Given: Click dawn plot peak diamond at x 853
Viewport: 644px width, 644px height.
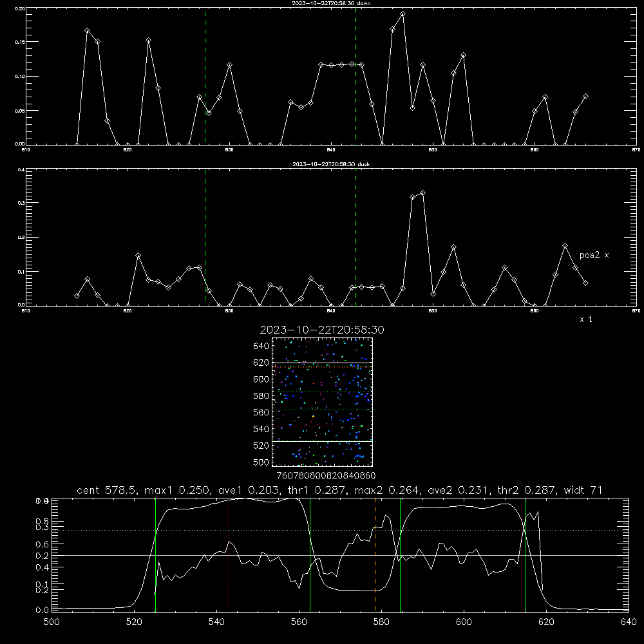Looking at the screenshot, I should (463, 55).
